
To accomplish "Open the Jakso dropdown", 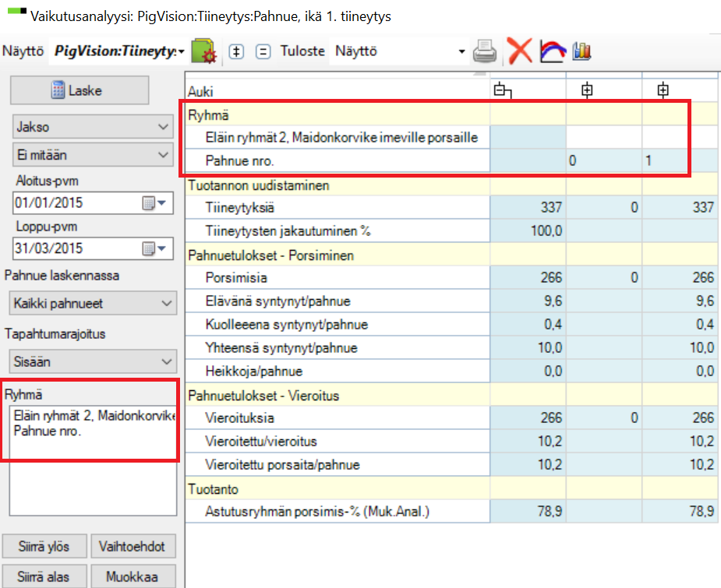I will (x=93, y=127).
